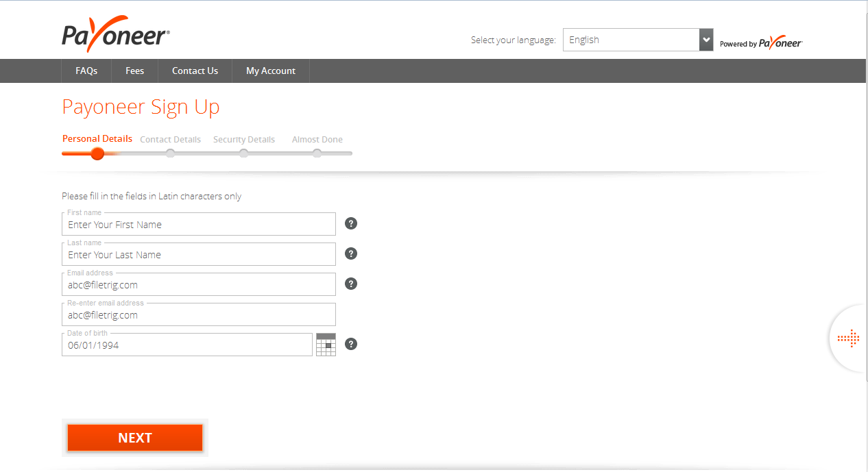The height and width of the screenshot is (472, 868).
Task: Click the NEXT button
Action: coord(135,438)
